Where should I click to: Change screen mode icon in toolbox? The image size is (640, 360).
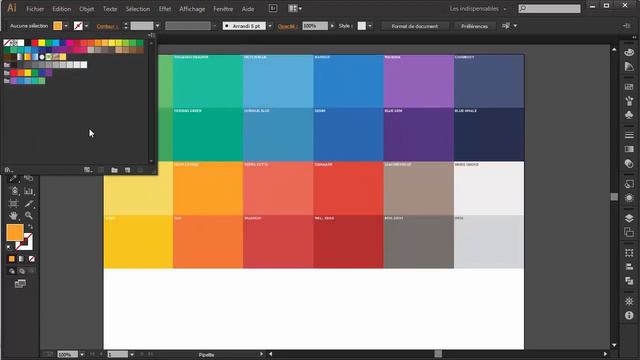20,284
